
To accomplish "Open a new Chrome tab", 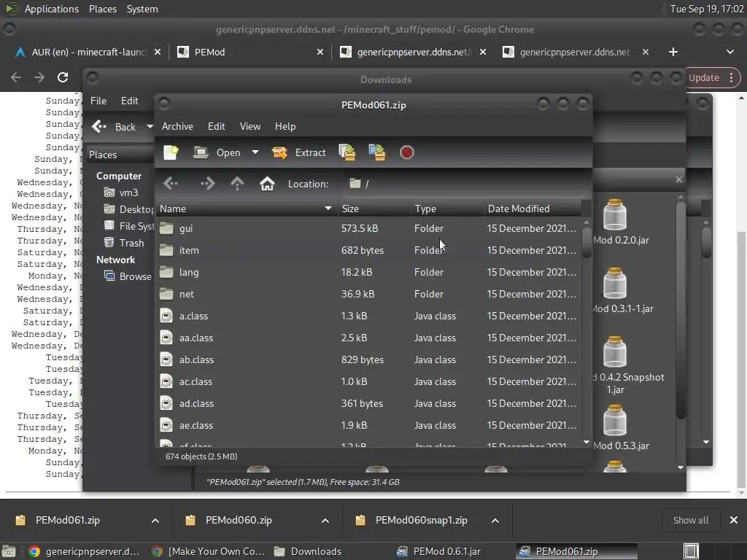I will tap(673, 52).
